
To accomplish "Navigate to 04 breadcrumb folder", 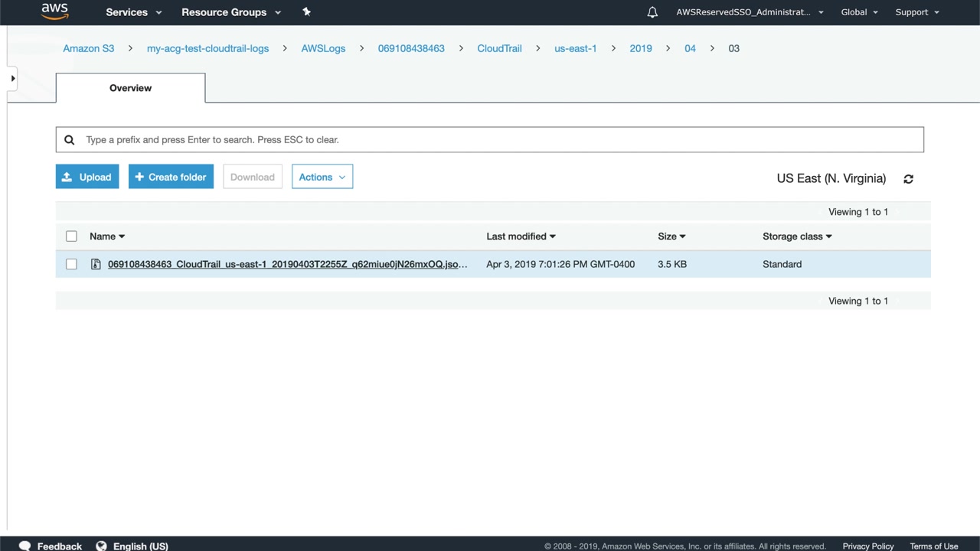I will coord(690,48).
